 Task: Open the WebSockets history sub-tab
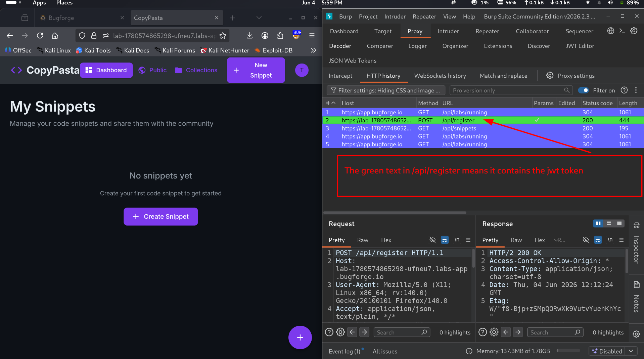pos(440,76)
